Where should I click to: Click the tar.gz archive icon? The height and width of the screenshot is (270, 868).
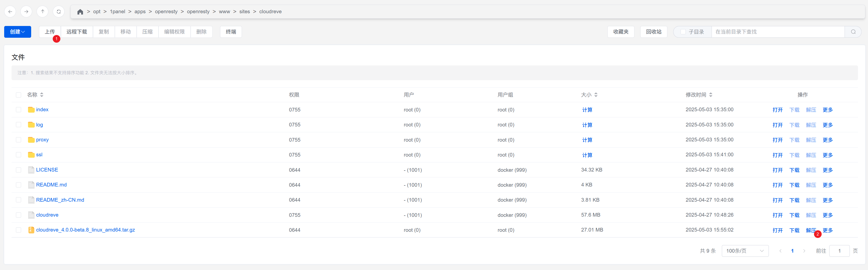(31, 230)
